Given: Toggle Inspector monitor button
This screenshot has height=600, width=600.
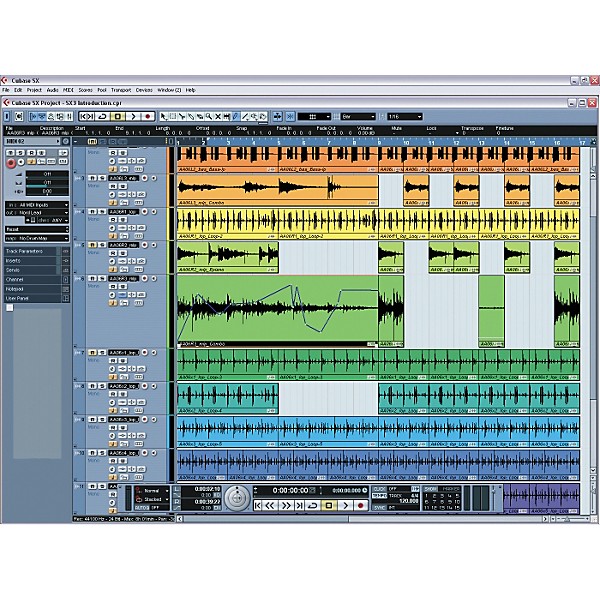Looking at the screenshot, I should click(x=21, y=163).
